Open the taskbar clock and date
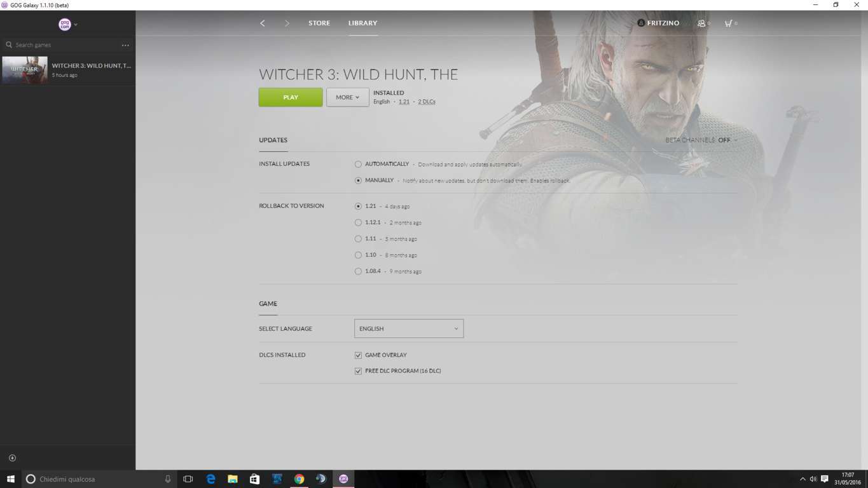The width and height of the screenshot is (868, 488). (x=848, y=479)
